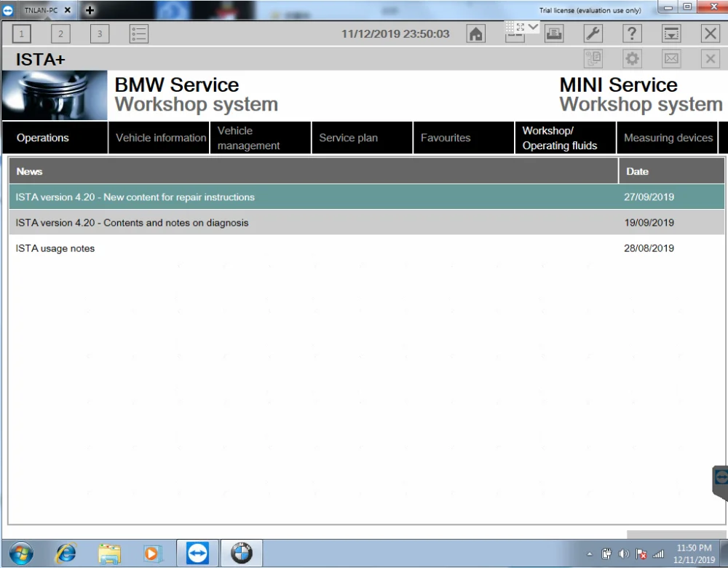Open help with the question mark icon

[x=632, y=34]
